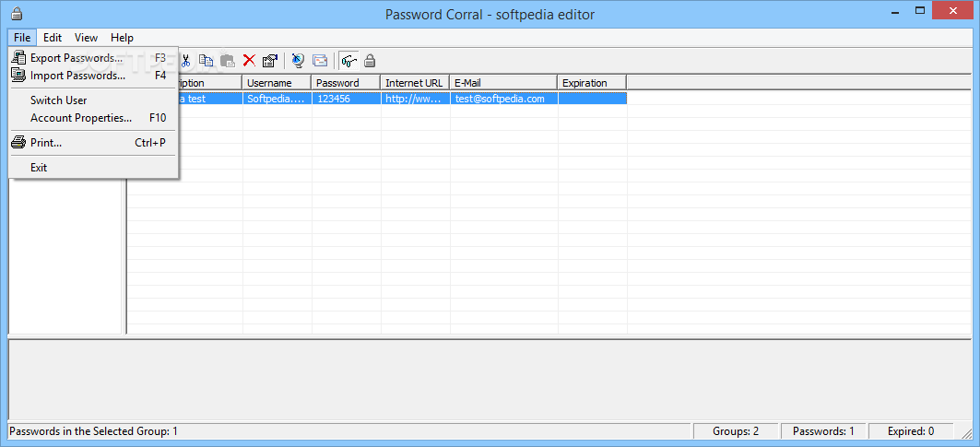Maximize the Password Corral window
The width and height of the screenshot is (980, 447).
(920, 11)
